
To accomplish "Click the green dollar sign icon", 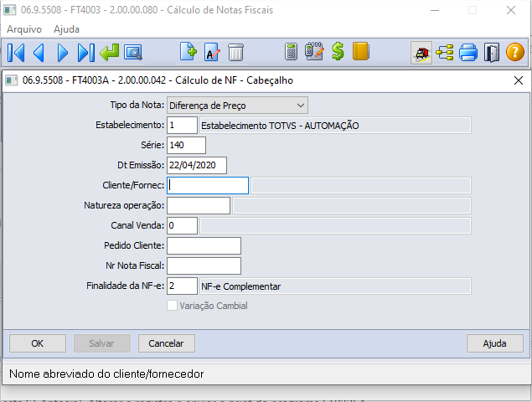I will 338,52.
